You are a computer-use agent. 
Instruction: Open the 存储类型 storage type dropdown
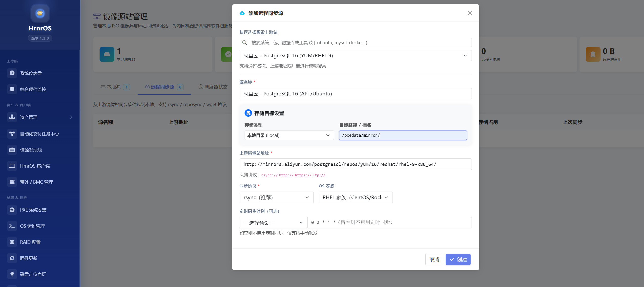(289, 135)
